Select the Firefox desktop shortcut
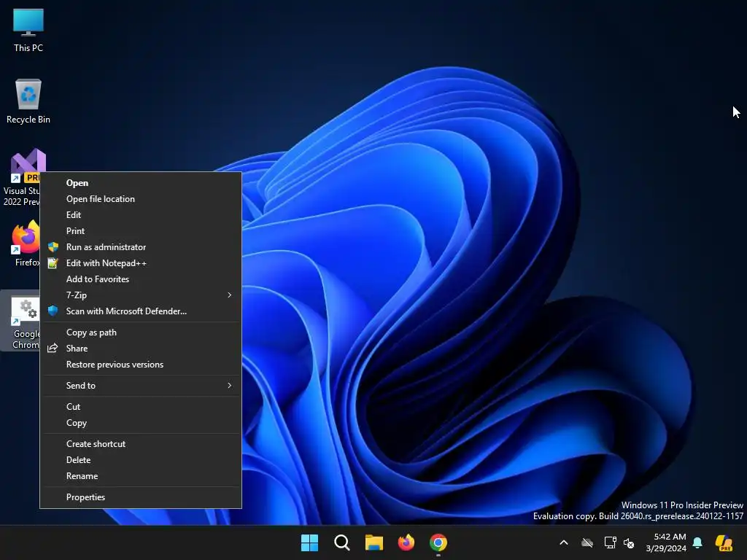747x560 pixels. click(25, 244)
